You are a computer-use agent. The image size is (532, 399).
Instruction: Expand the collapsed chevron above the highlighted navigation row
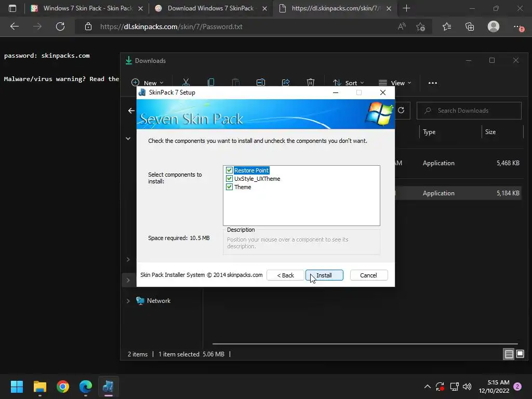click(128, 260)
